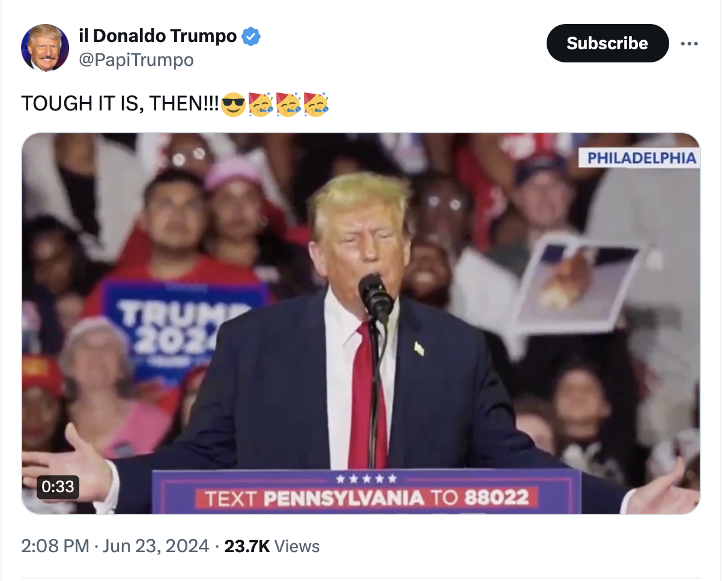The height and width of the screenshot is (581, 728).
Task: Open the profile avatar picture
Action: [x=44, y=48]
